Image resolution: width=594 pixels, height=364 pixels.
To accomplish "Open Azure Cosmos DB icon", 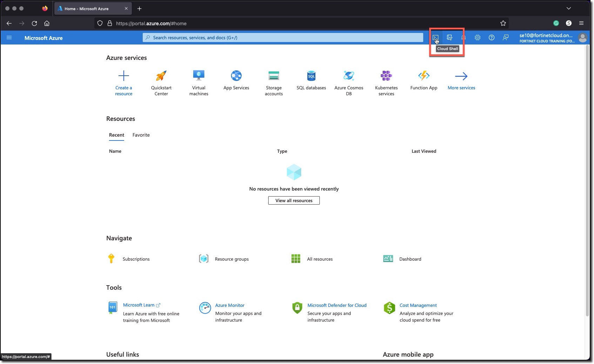I will pos(349,76).
